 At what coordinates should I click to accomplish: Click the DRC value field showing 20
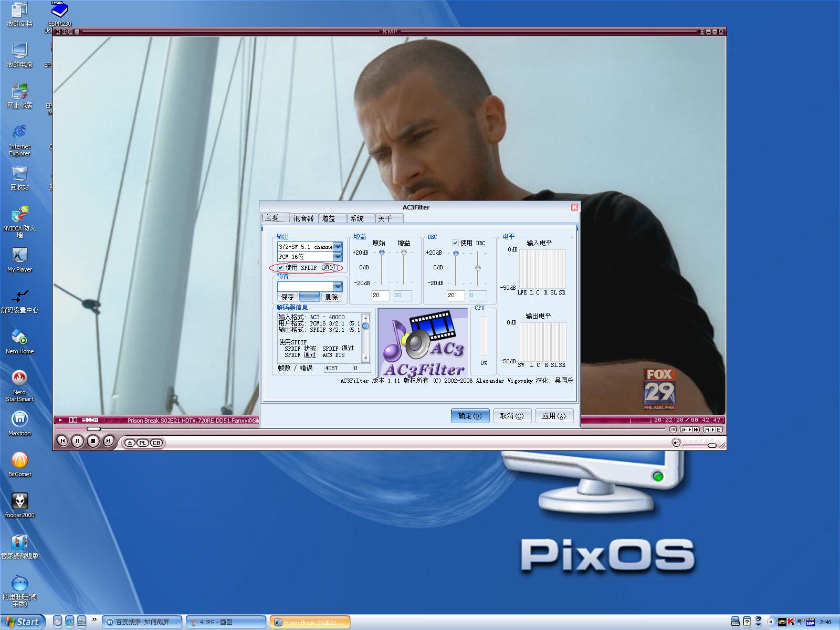pos(455,296)
